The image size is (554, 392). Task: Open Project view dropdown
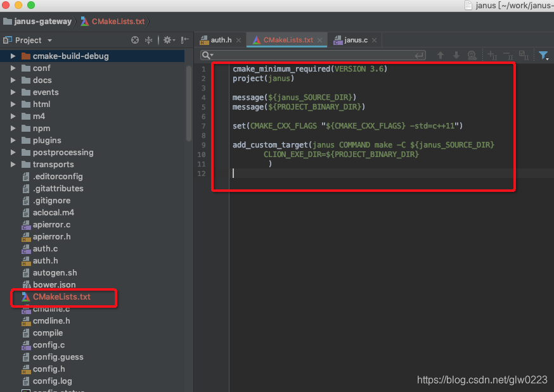[x=50, y=41]
